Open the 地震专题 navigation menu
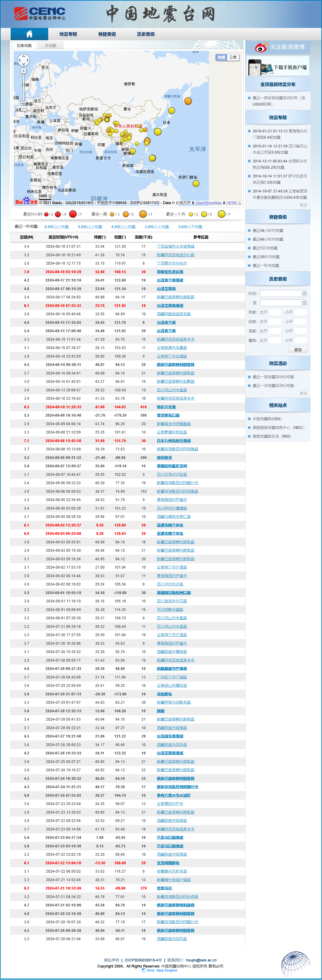 tap(68, 34)
